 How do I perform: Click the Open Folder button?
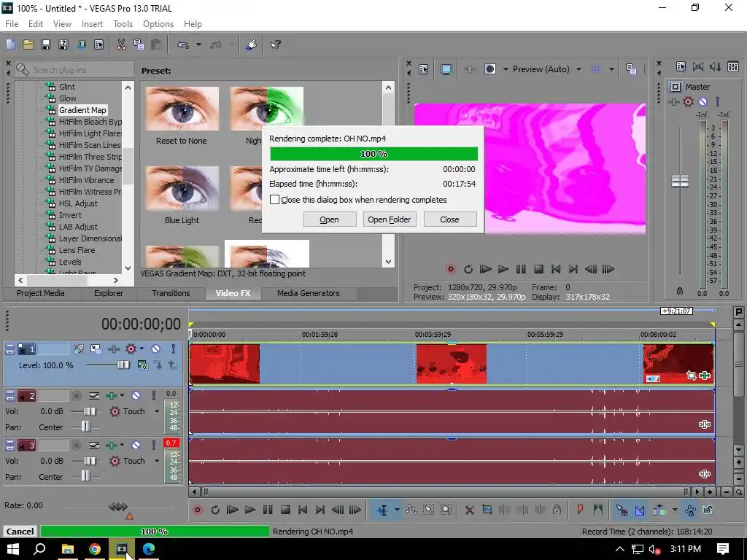tap(390, 219)
